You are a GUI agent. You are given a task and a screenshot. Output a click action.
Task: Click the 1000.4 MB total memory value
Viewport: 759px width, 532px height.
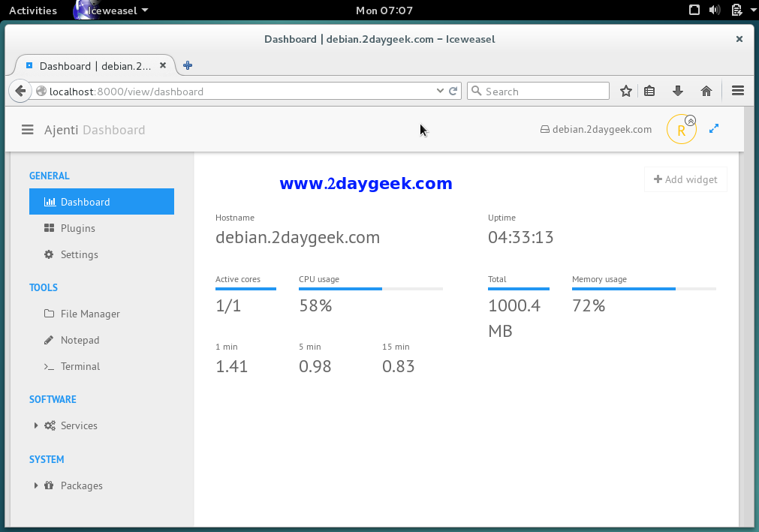click(514, 318)
